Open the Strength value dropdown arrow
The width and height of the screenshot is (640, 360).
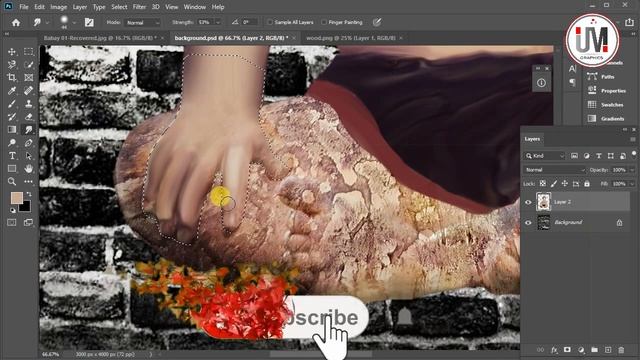(218, 22)
